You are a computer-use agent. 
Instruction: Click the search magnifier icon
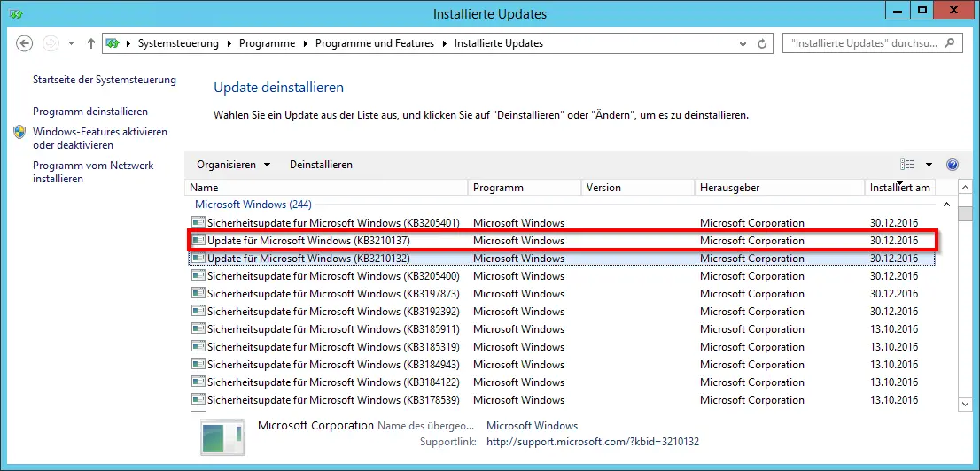pyautogui.click(x=949, y=43)
